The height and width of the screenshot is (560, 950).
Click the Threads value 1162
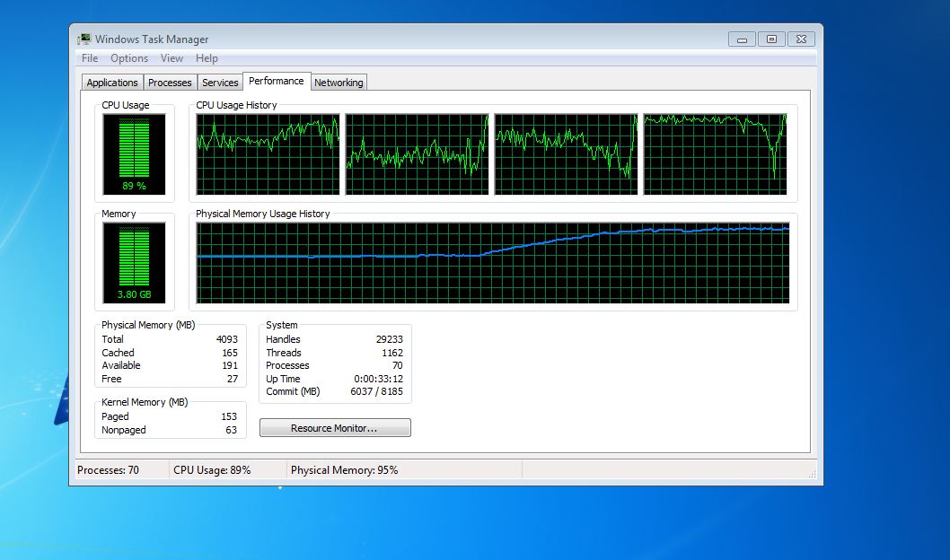coord(392,353)
